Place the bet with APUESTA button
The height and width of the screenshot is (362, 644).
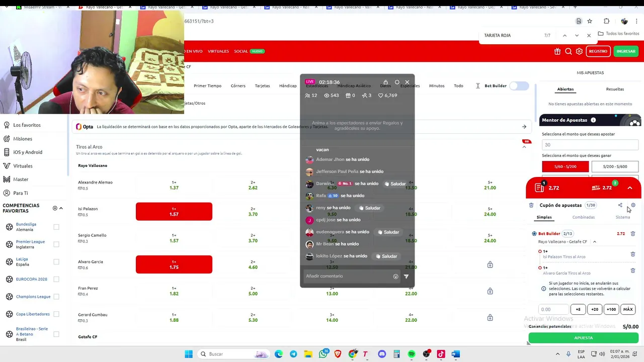click(584, 338)
